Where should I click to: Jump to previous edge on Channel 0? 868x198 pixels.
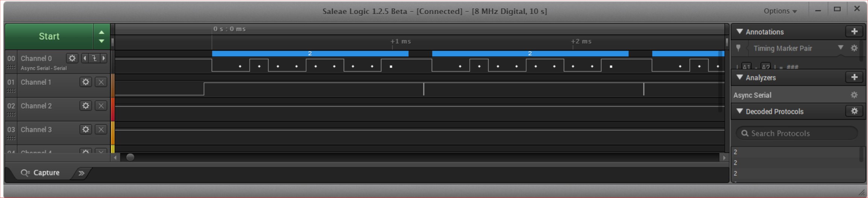click(x=85, y=58)
